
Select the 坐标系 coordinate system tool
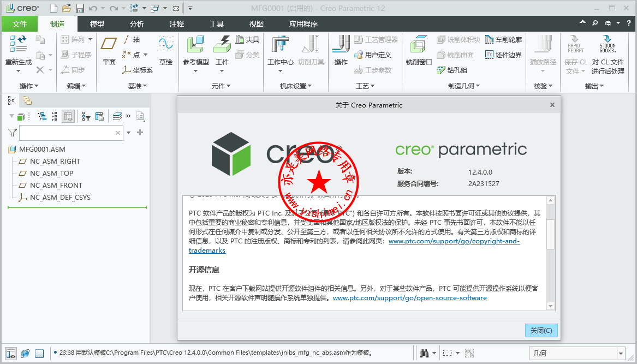coord(138,70)
